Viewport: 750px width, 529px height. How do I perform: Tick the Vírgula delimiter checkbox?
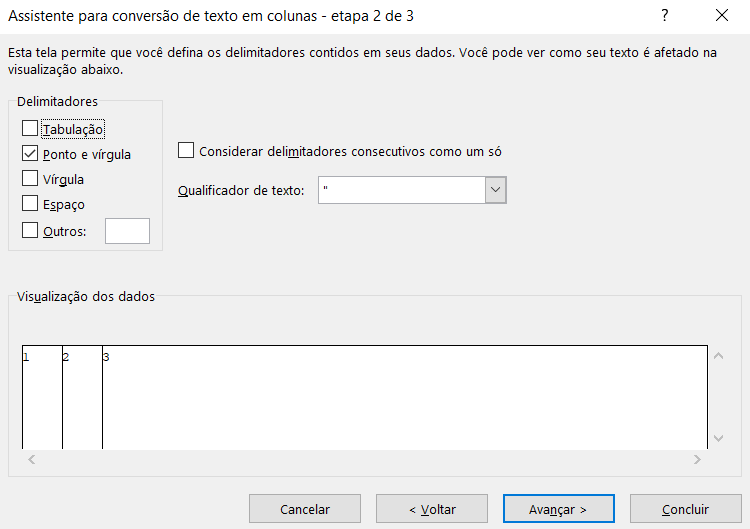click(x=30, y=178)
